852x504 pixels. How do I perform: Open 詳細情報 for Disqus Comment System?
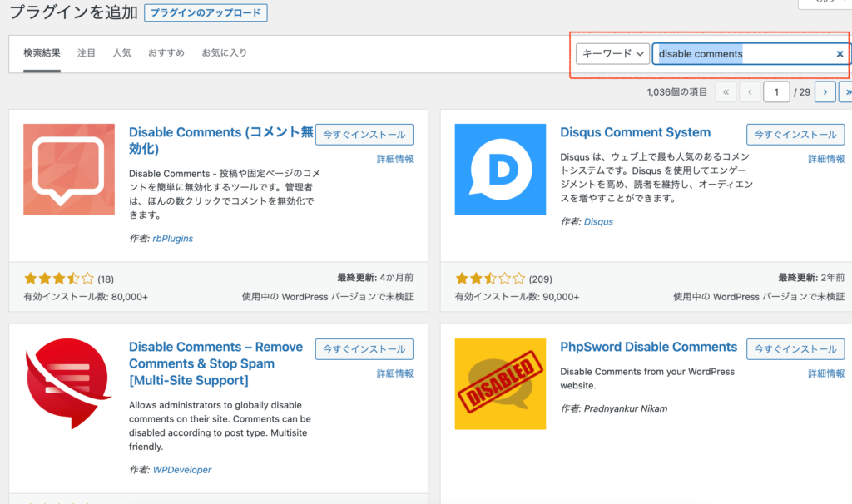[826, 159]
